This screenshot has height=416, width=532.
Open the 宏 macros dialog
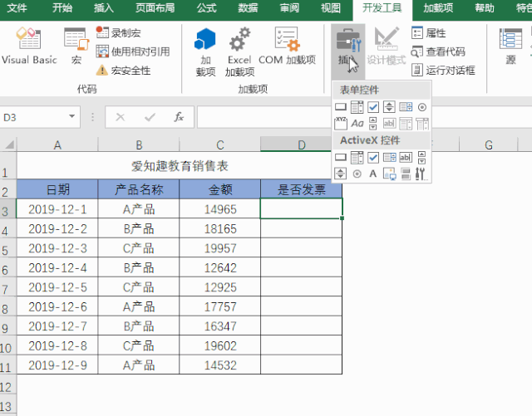click(x=76, y=46)
